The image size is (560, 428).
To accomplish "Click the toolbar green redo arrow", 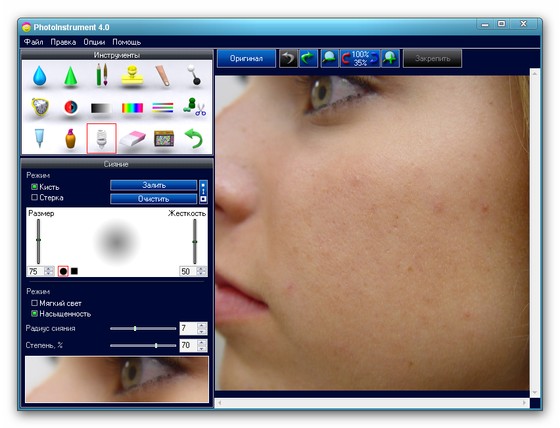I will [308, 58].
